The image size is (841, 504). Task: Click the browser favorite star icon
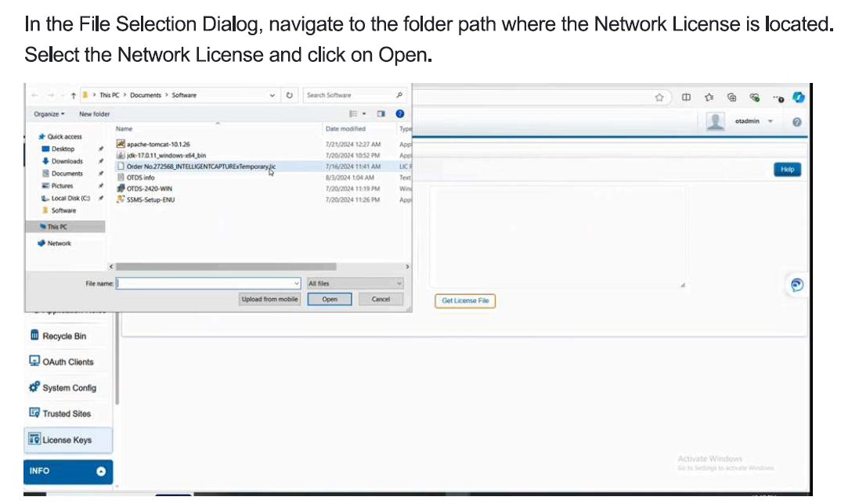pyautogui.click(x=660, y=98)
